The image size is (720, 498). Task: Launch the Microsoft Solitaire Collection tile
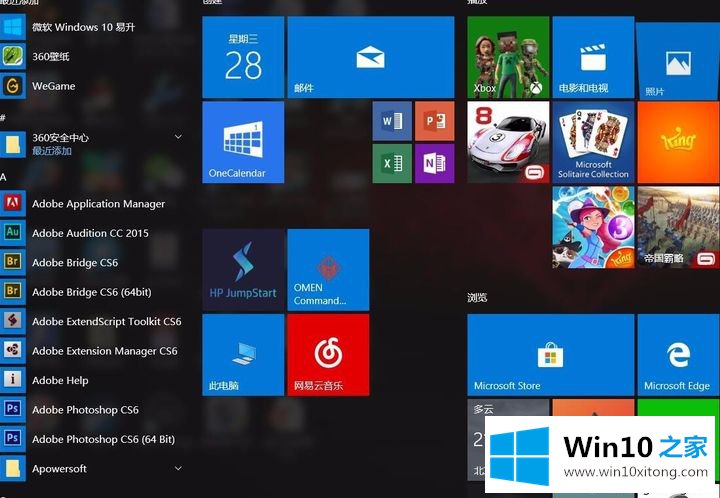pos(593,142)
